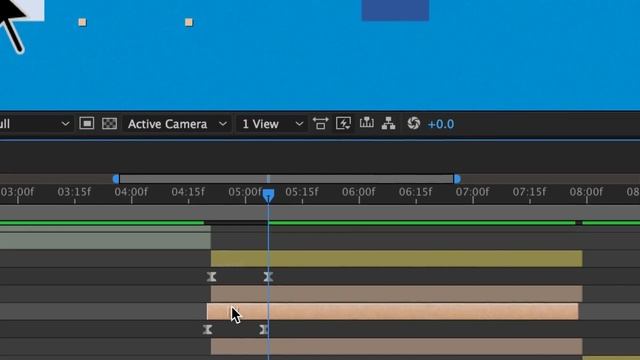Viewport: 640px width, 360px height.
Task: Click the blue current-time indicator playhead
Action: click(x=268, y=195)
